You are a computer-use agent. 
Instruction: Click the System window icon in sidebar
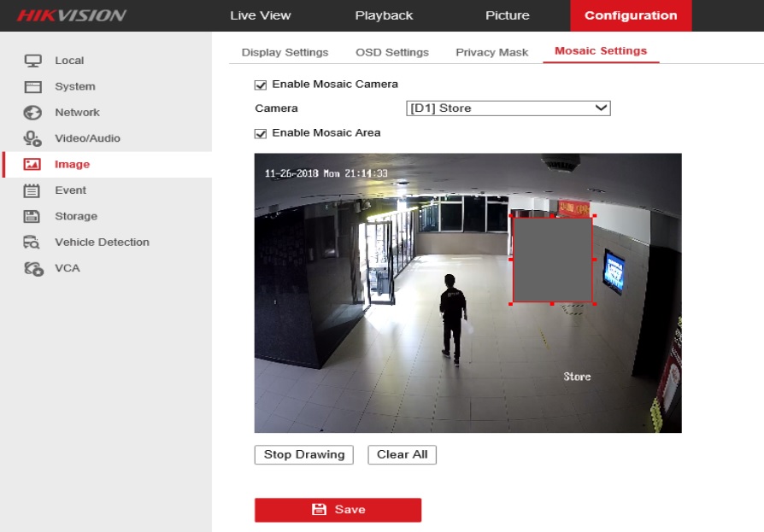coord(32,86)
